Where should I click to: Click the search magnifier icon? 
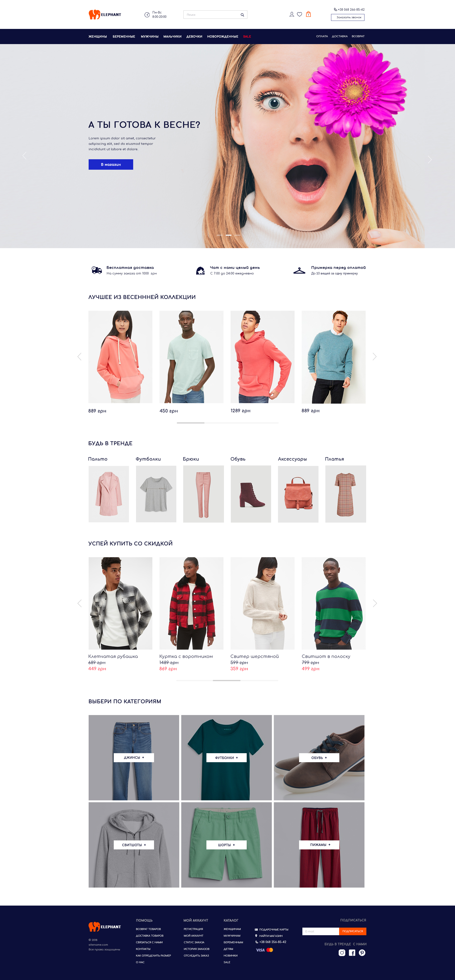pos(242,15)
